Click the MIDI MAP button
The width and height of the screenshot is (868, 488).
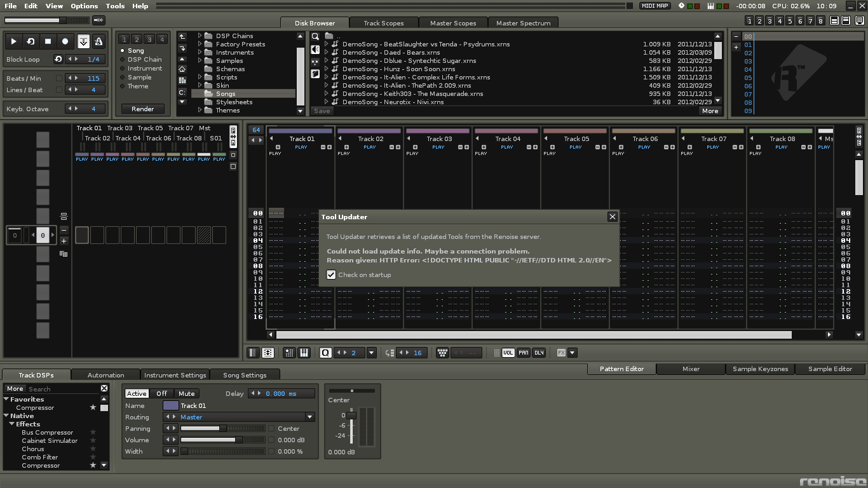655,6
